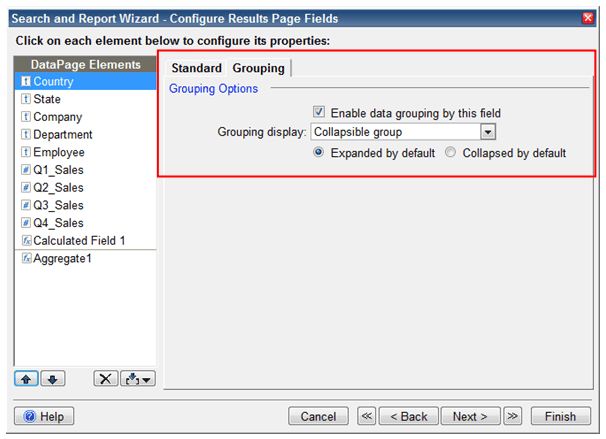Viewport: 606px width, 439px height.
Task: Click the text field icon beside State
Action: click(x=26, y=99)
